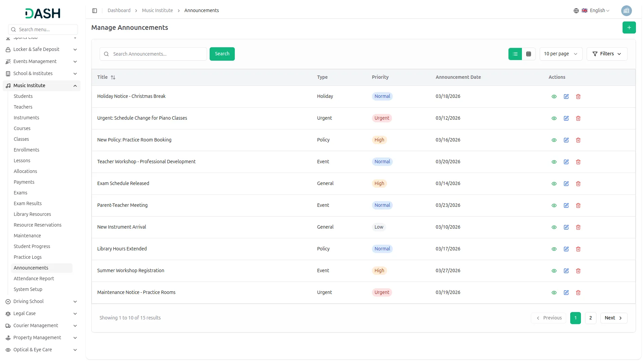Edit the Exam Schedule Released announcement

(566, 184)
